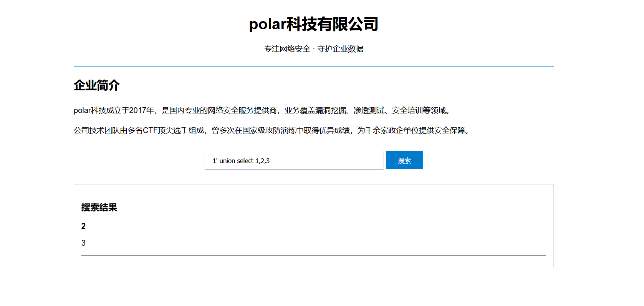Click the 国家级攻防演练 phrase
This screenshot has height=306, width=644.
coord(269,131)
